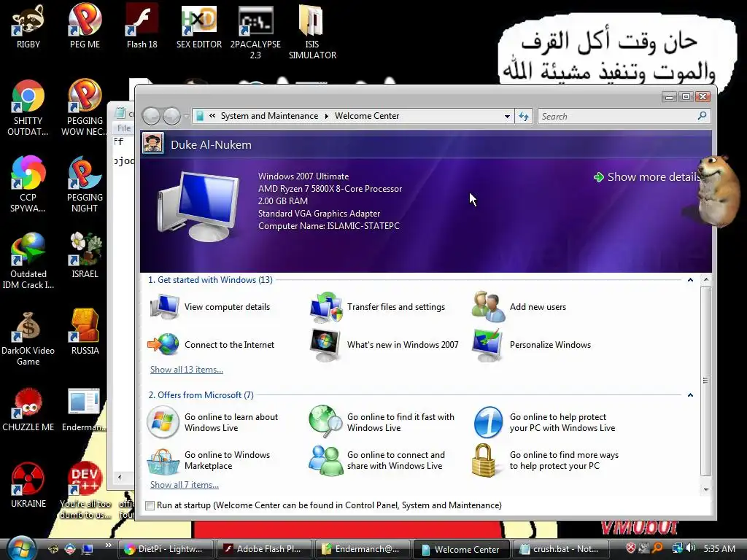747x560 pixels.
Task: Click the Welcome Center vertical scrollbar
Action: click(x=706, y=381)
